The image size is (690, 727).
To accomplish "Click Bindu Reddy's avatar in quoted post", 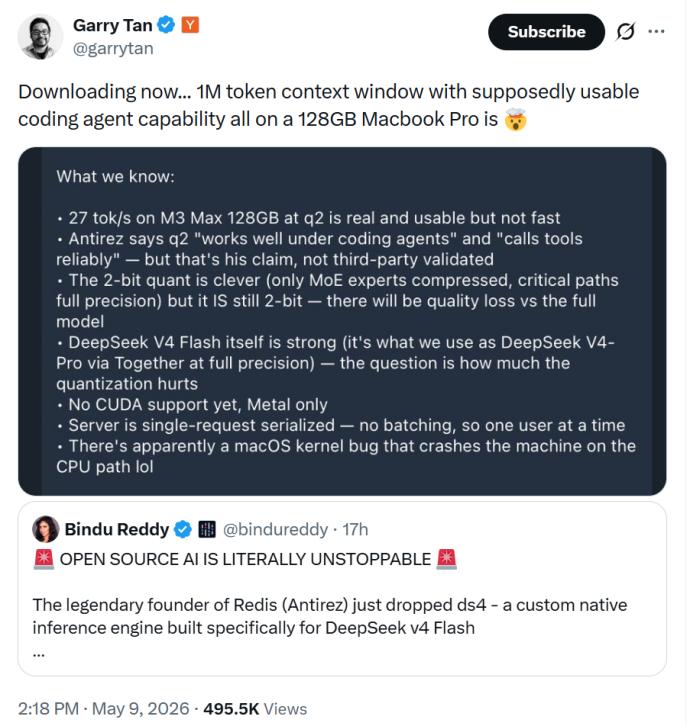I will 45,529.
